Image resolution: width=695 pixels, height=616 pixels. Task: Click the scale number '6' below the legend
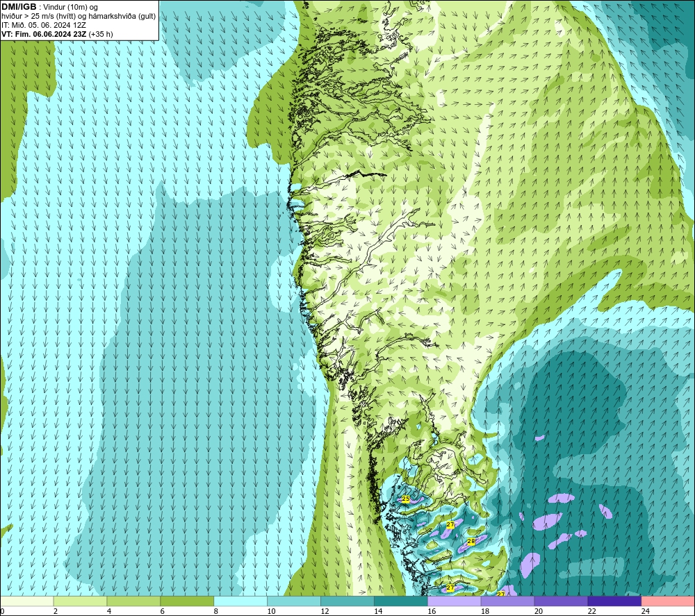(162, 611)
